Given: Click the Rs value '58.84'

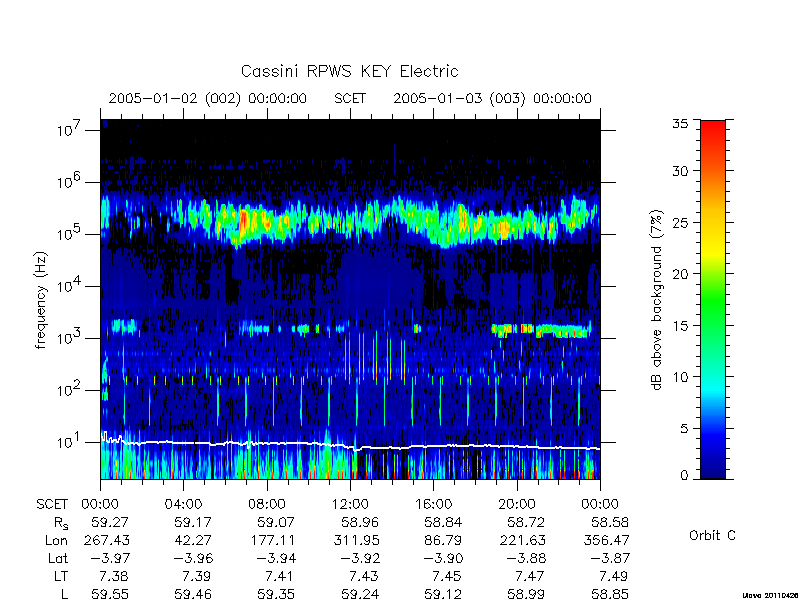Looking at the screenshot, I should pos(443,522).
